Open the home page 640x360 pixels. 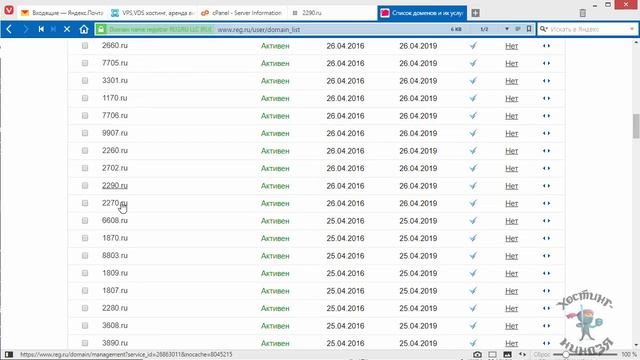[x=84, y=29]
